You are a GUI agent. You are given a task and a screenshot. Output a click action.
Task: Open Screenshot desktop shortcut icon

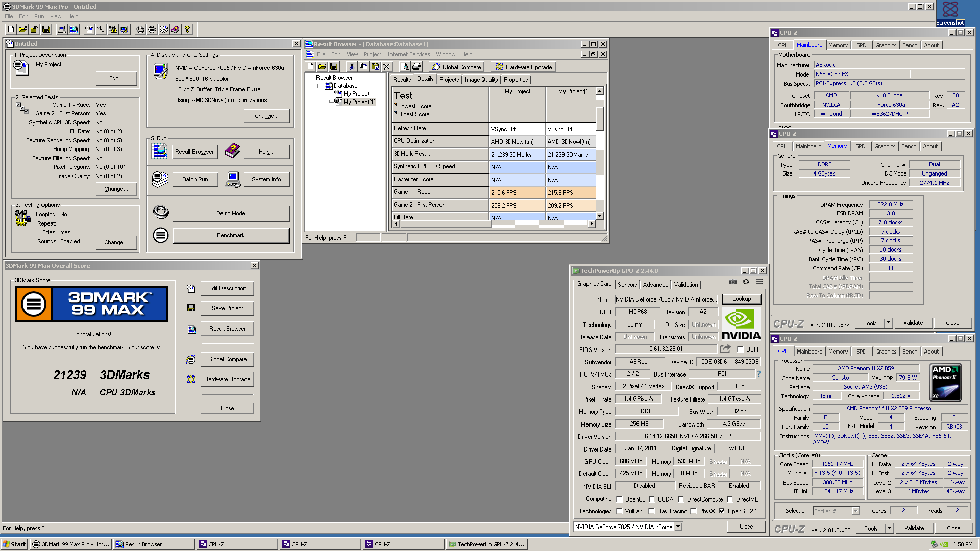[950, 13]
